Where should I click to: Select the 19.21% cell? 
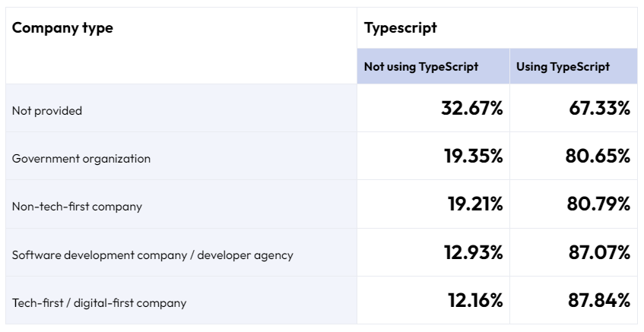point(433,204)
